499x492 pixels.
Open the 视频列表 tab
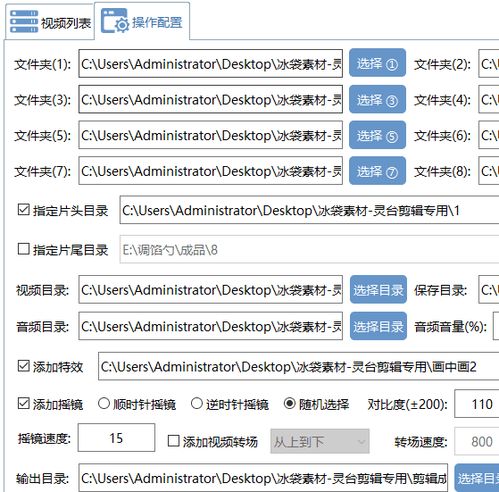click(x=49, y=22)
